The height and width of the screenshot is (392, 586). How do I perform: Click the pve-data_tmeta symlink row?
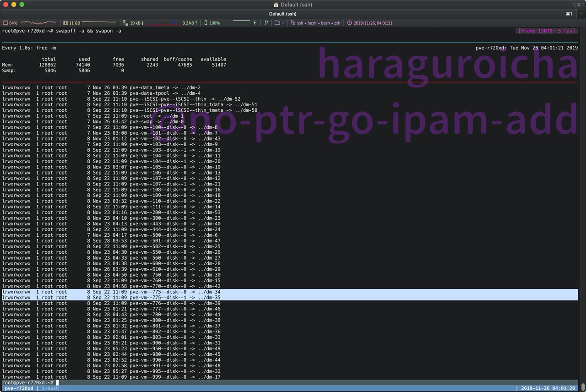[x=101, y=87]
